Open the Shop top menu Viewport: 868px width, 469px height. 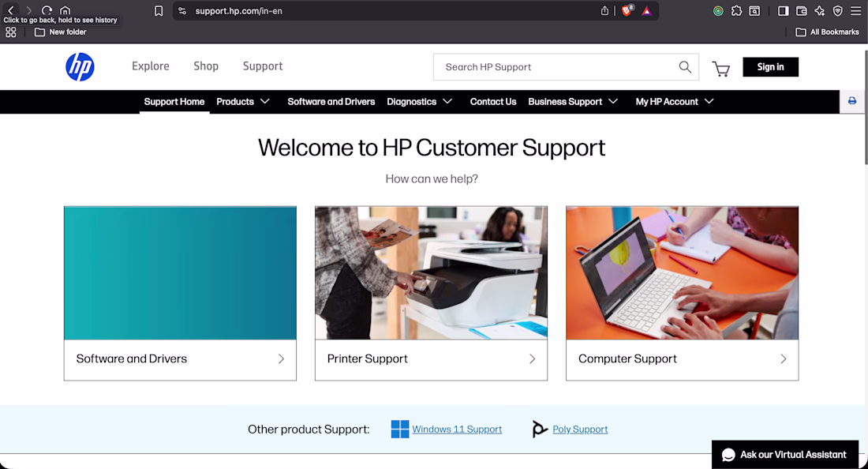206,66
